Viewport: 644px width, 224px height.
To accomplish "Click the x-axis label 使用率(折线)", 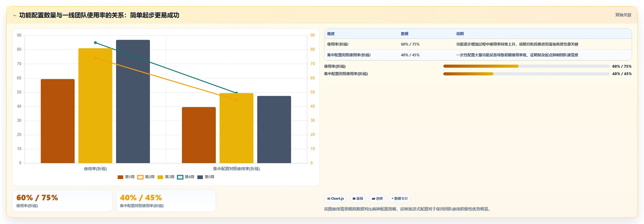I will (x=95, y=169).
